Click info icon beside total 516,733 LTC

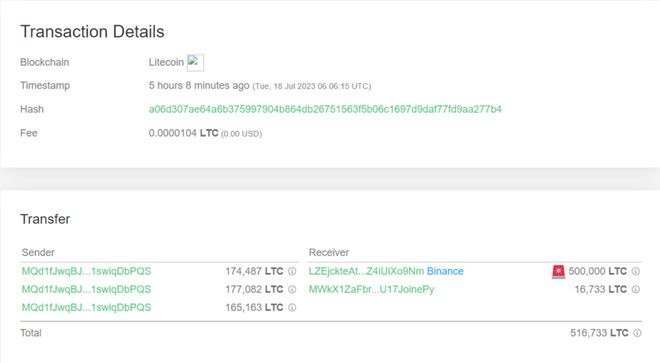637,333
